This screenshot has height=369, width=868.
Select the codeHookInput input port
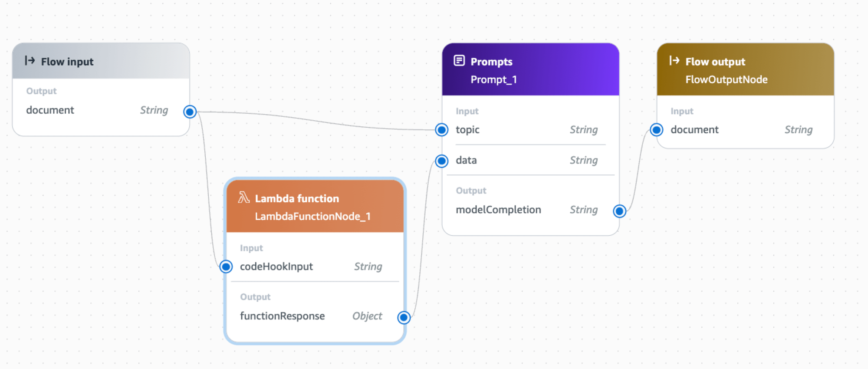click(x=226, y=267)
